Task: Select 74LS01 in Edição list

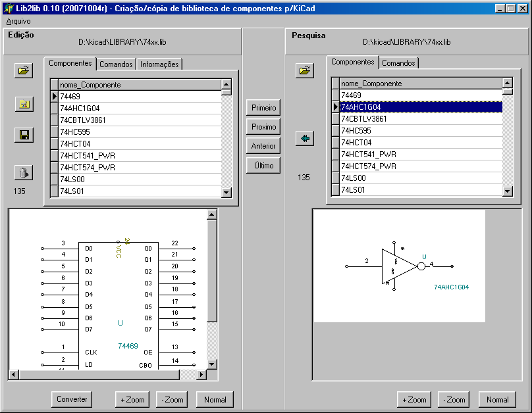Action: [x=140, y=191]
